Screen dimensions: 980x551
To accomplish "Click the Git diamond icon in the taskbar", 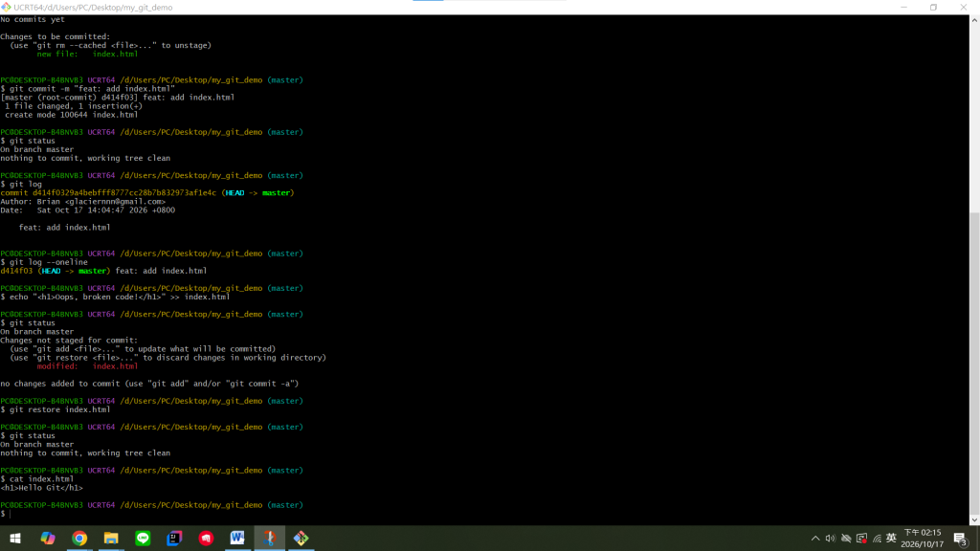I will [x=301, y=538].
